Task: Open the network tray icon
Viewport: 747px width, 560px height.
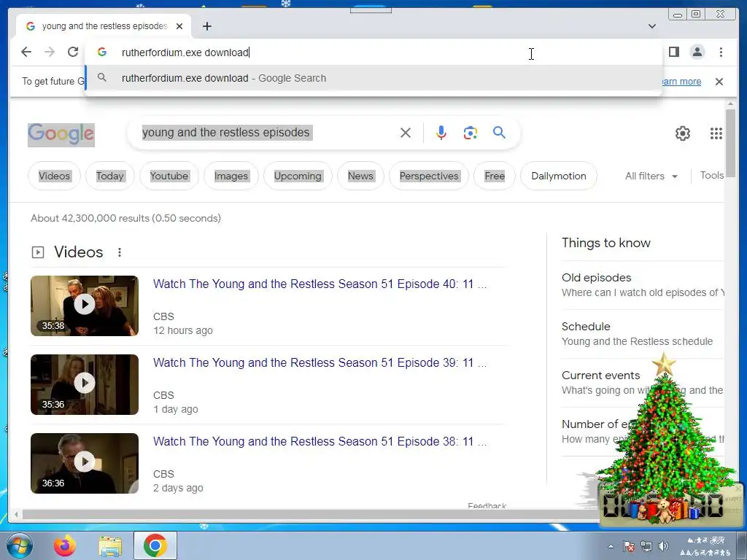Action: [646, 546]
